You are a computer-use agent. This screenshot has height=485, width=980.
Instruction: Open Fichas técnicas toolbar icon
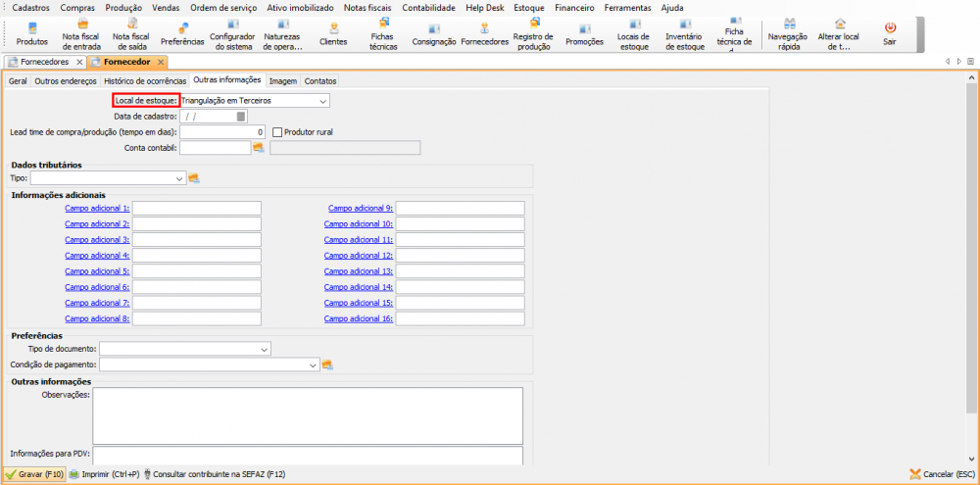point(382,32)
